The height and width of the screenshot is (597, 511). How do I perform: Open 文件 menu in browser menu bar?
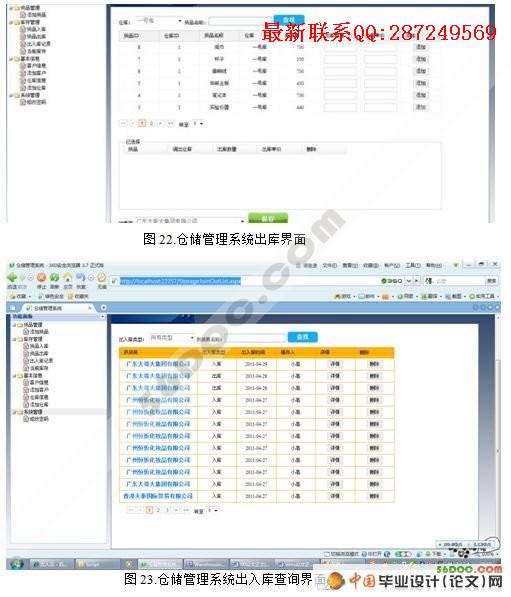[x=329, y=265]
